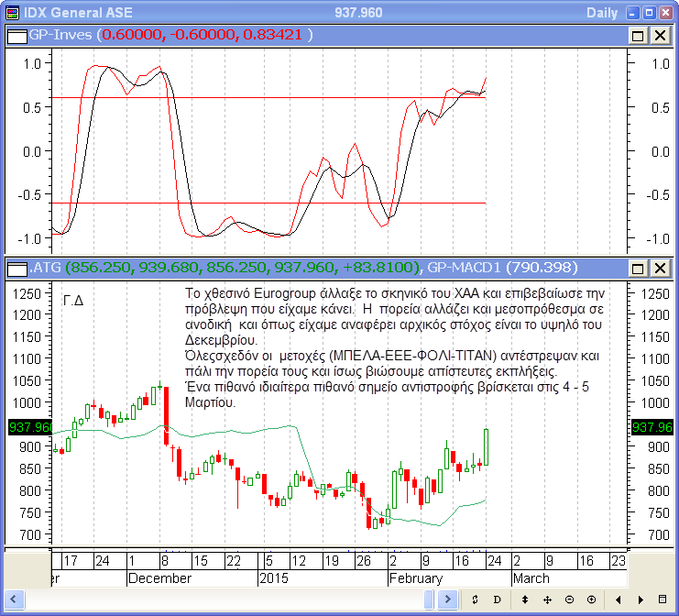
Task: Click the 'December' month label on date axis
Action: pos(159,578)
